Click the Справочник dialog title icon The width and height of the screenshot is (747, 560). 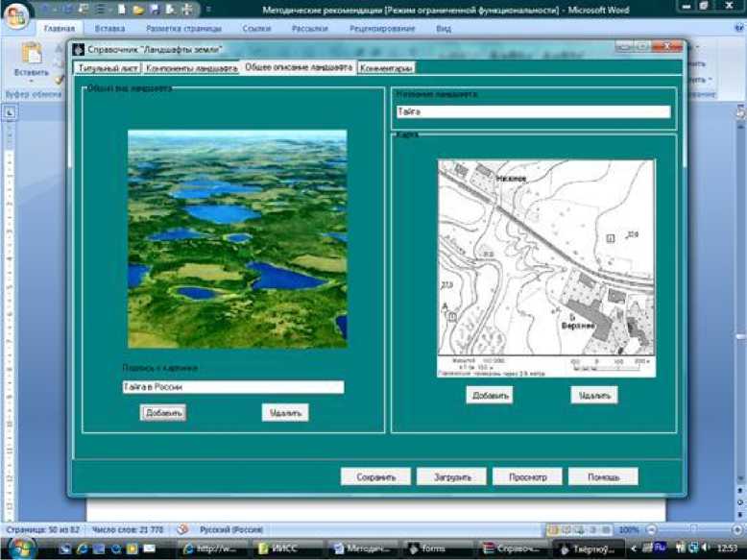[x=79, y=49]
